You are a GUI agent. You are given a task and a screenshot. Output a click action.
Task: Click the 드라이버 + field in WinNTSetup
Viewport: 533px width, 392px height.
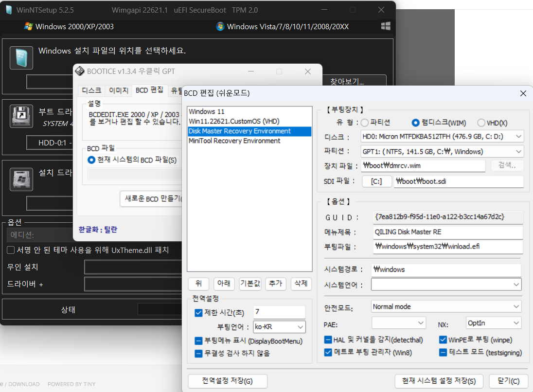(133, 284)
